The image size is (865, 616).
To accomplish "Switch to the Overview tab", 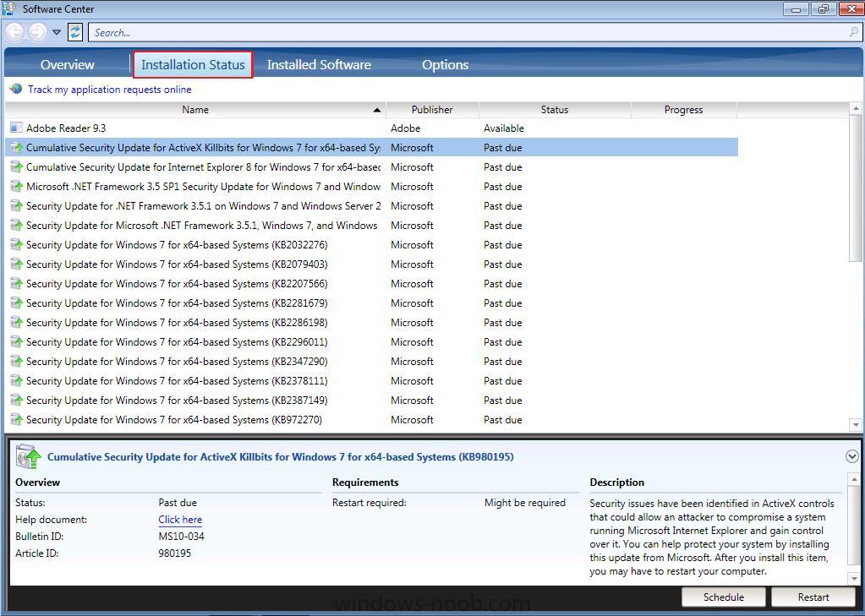I will (68, 64).
